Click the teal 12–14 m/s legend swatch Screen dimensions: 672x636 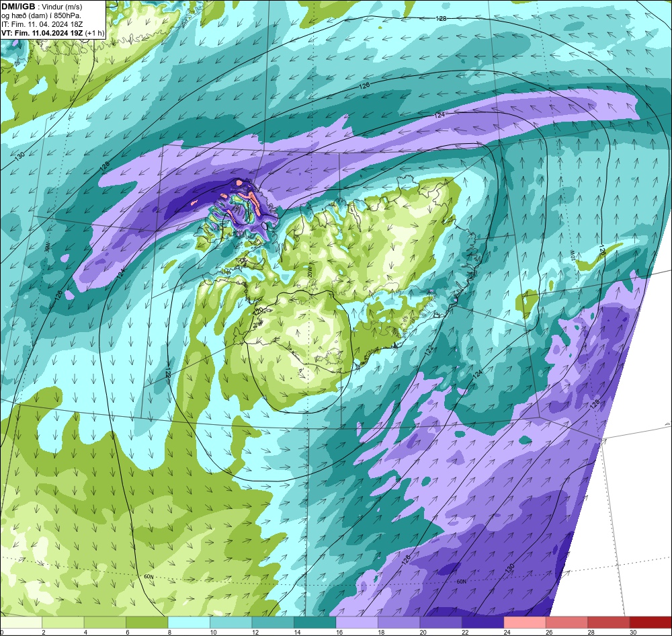click(273, 623)
